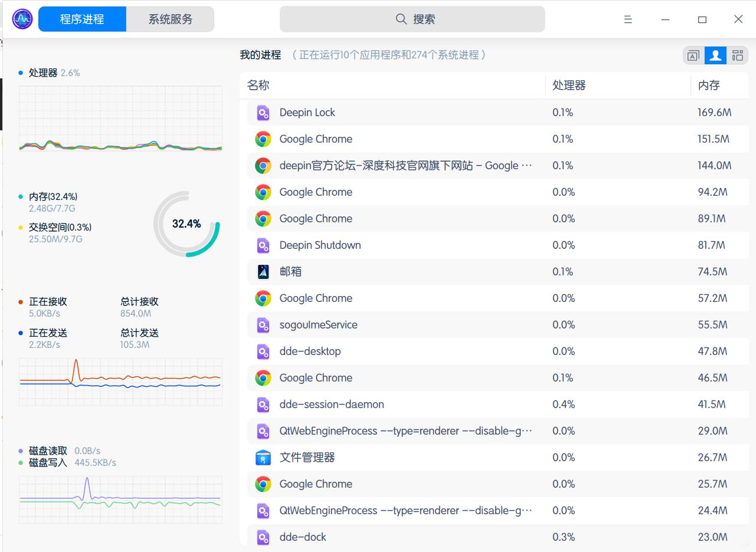Click the System Monitor app logo
The image size is (756, 552).
tap(22, 19)
